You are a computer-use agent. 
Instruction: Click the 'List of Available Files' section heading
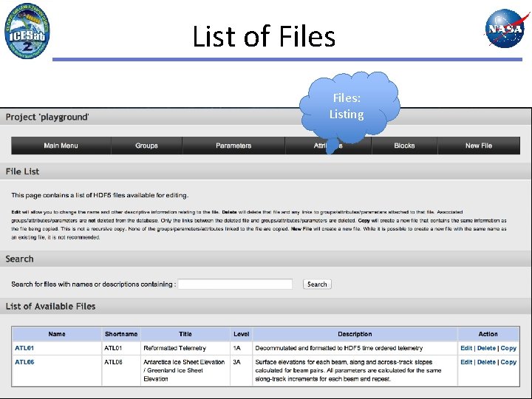coord(50,307)
